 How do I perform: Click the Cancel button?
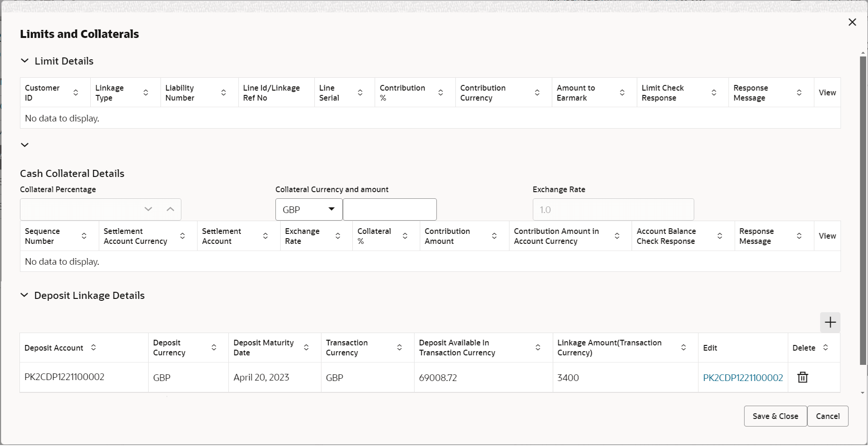pyautogui.click(x=828, y=416)
